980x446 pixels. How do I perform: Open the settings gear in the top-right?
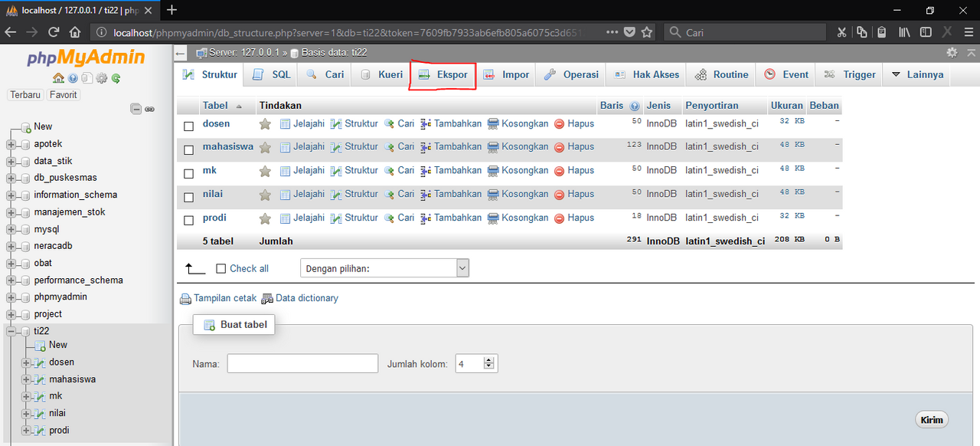951,52
